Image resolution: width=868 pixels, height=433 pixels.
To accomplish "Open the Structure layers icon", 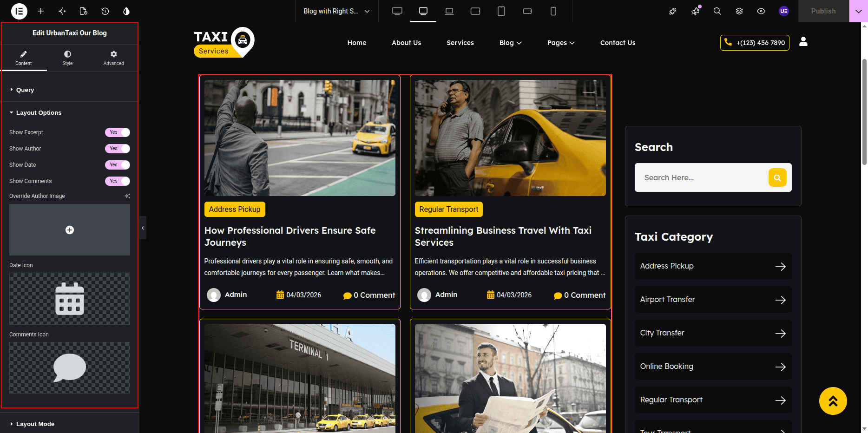I will (x=739, y=11).
